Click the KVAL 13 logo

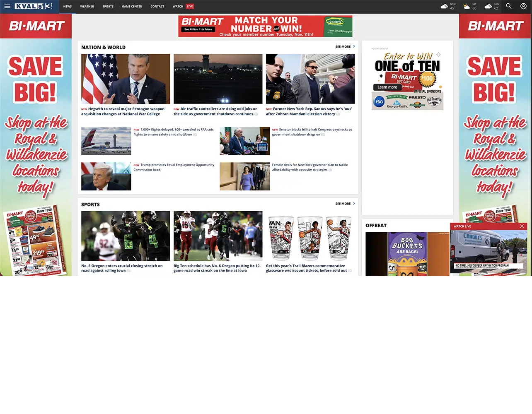(33, 6)
